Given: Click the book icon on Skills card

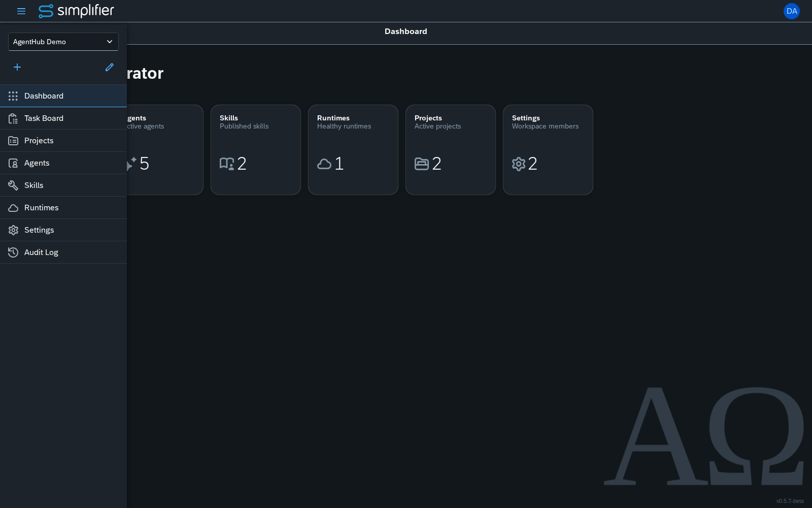Looking at the screenshot, I should coord(227,164).
